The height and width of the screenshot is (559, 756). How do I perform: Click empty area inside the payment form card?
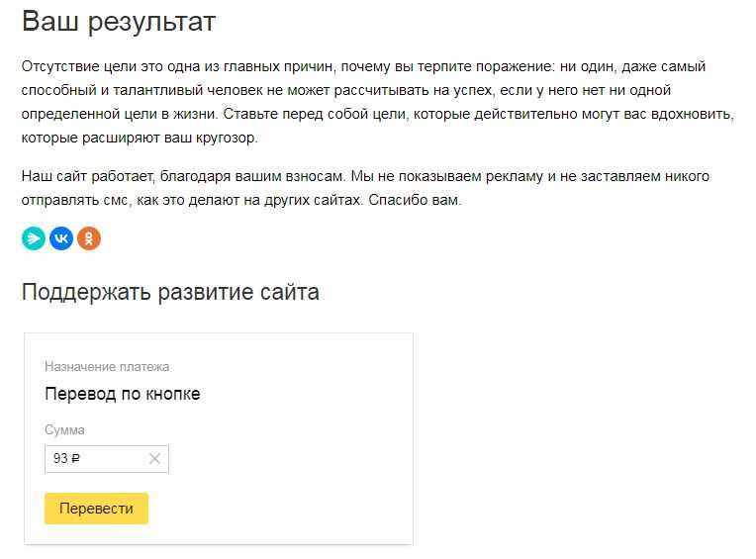[299, 433]
